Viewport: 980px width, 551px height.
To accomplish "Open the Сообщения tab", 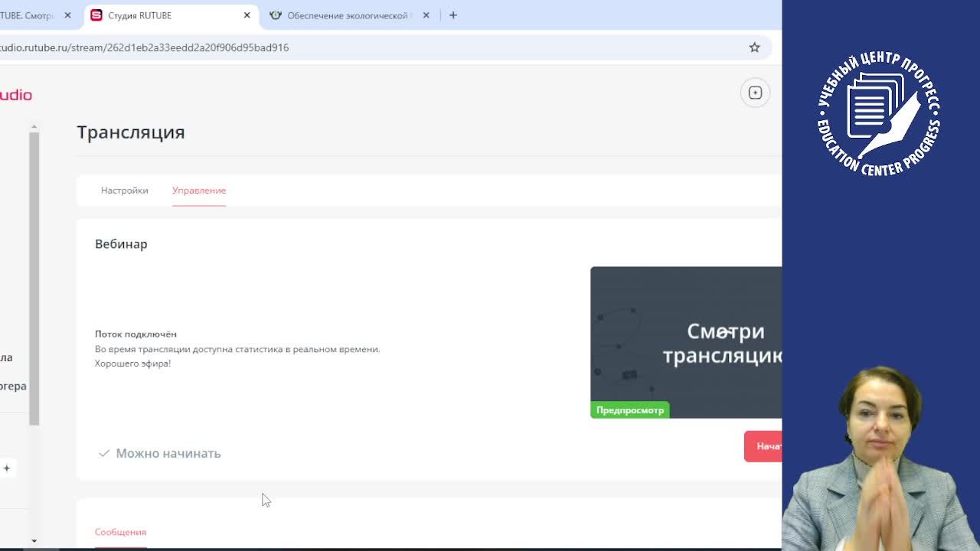I will point(120,532).
